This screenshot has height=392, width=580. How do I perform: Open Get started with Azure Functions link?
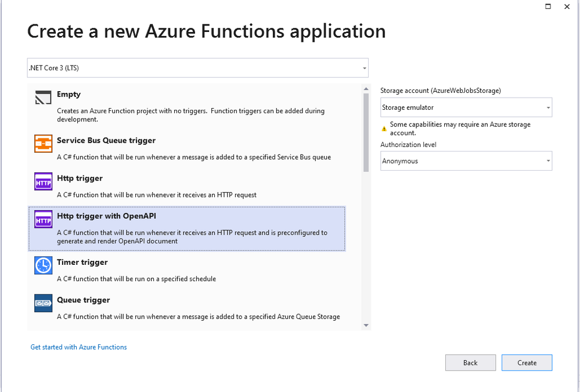click(x=78, y=347)
